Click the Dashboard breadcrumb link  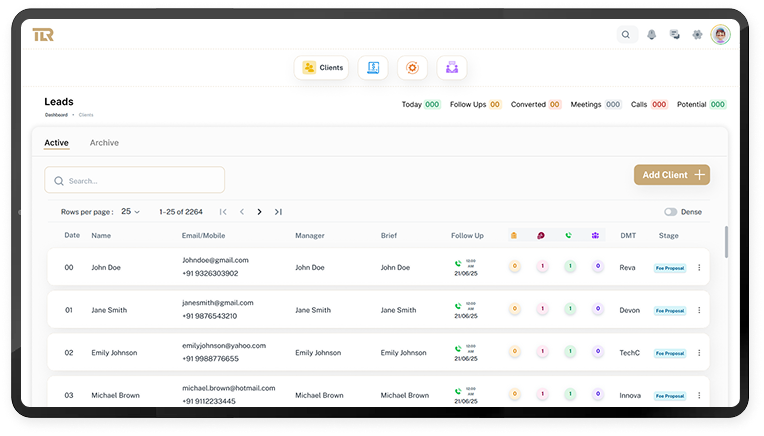coord(57,115)
